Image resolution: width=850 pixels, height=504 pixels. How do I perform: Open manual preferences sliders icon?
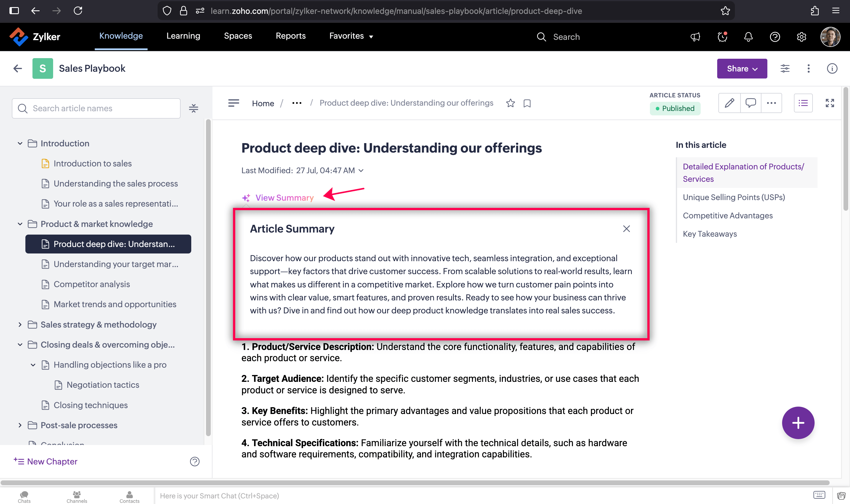pyautogui.click(x=785, y=68)
